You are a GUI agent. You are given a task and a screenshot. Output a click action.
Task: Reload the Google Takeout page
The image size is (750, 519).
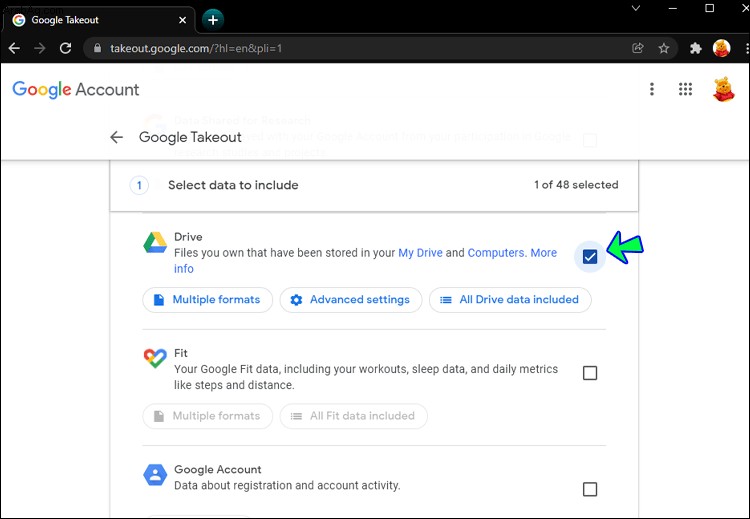pyautogui.click(x=66, y=48)
